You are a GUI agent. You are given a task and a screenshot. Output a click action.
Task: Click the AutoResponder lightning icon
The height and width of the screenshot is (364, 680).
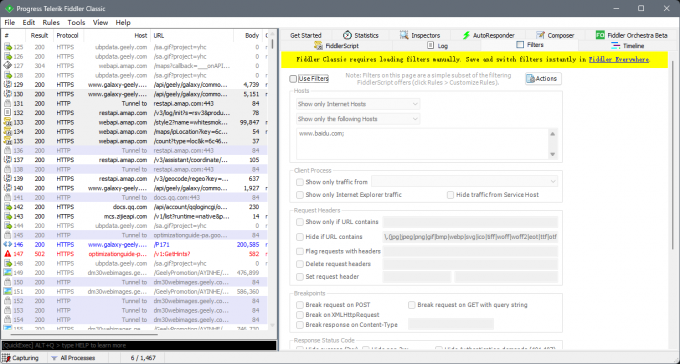coord(466,35)
